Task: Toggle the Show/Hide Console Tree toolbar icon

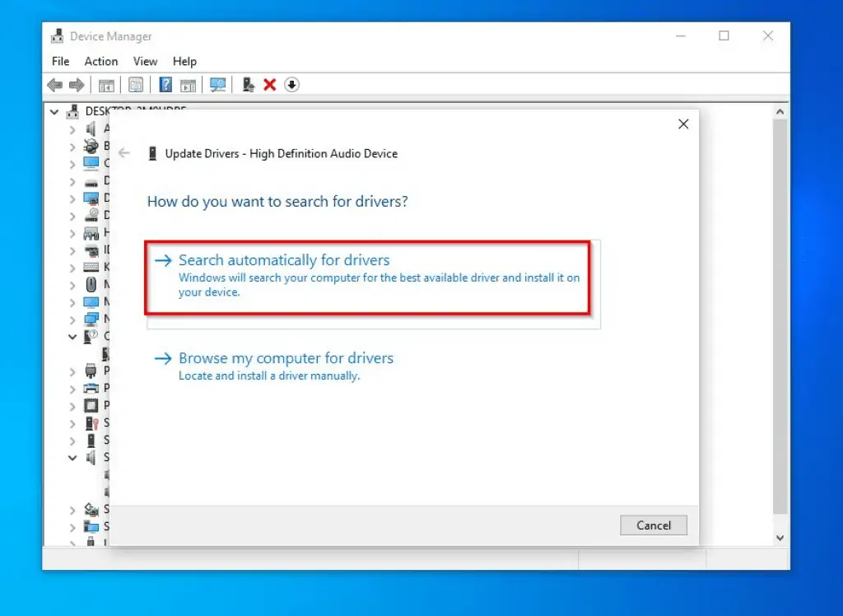Action: point(106,85)
